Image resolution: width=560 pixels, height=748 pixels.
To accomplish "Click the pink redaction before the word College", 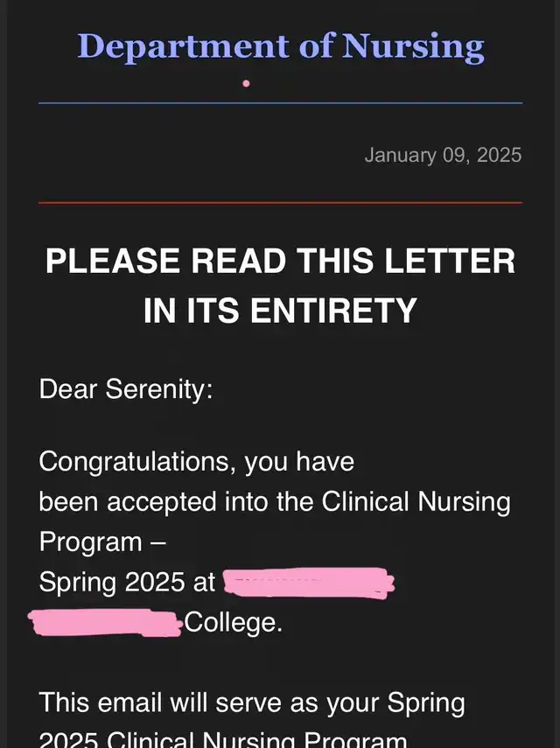I will (105, 623).
